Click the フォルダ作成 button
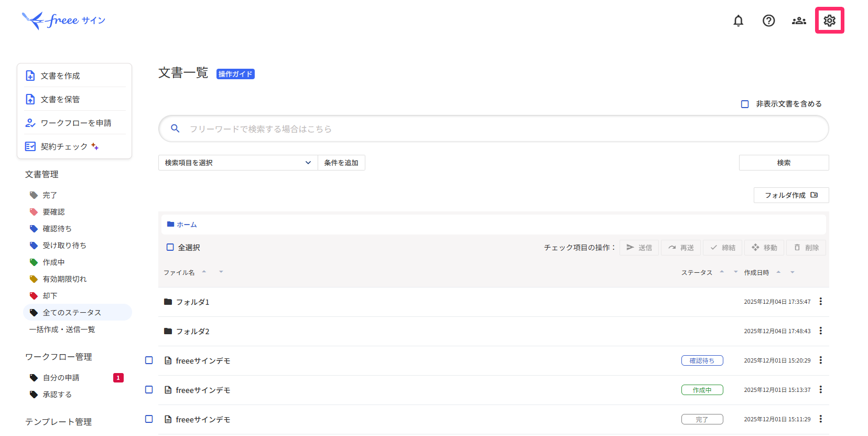 click(791, 195)
